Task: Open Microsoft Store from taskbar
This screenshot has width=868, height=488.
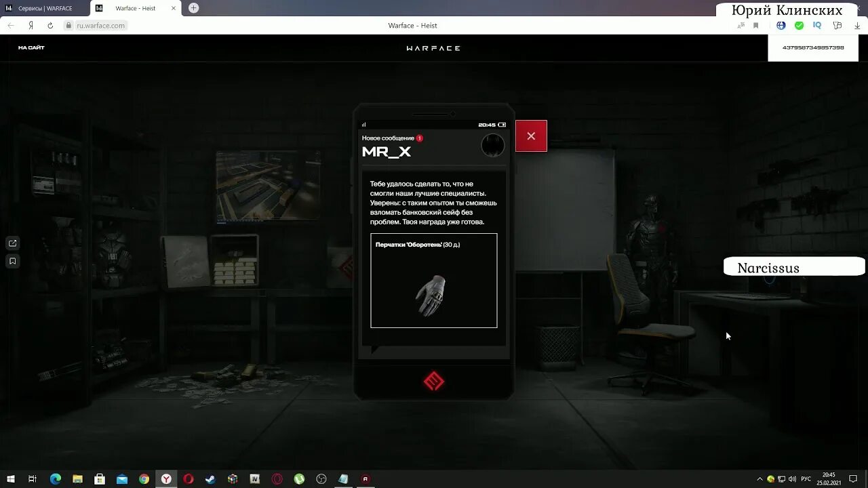Action: [x=100, y=479]
